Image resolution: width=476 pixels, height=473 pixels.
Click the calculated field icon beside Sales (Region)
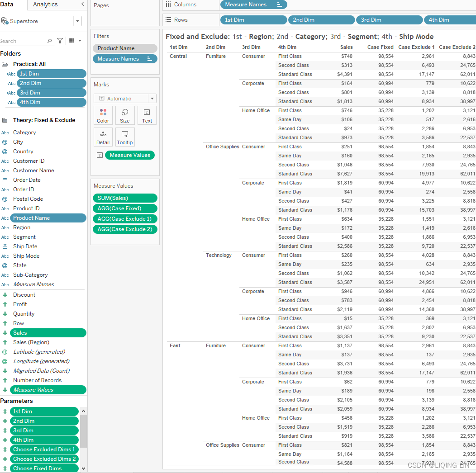click(x=4, y=342)
